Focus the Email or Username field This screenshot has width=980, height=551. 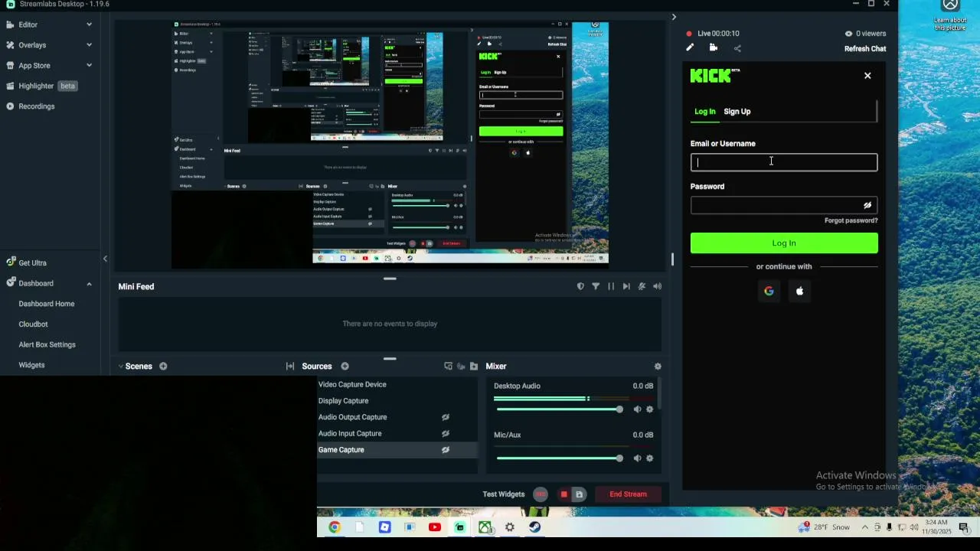click(x=784, y=162)
